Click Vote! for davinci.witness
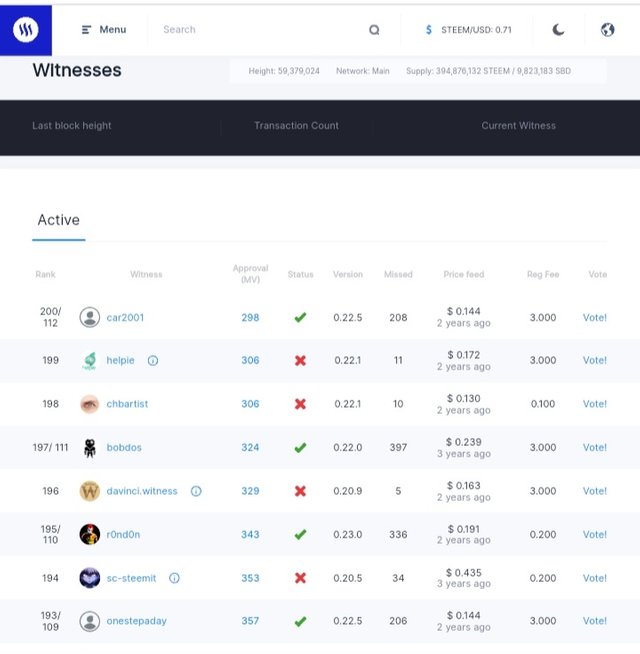 595,491
